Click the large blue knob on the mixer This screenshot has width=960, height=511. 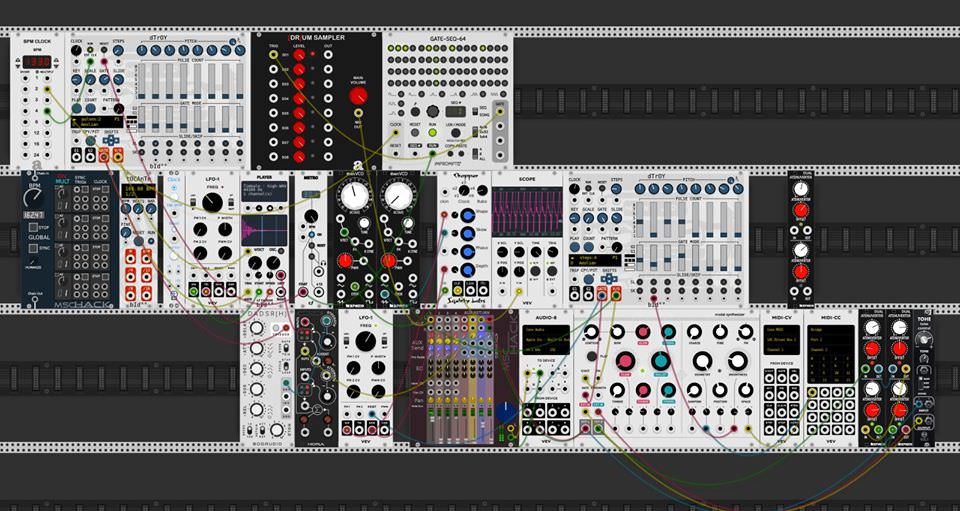506,413
